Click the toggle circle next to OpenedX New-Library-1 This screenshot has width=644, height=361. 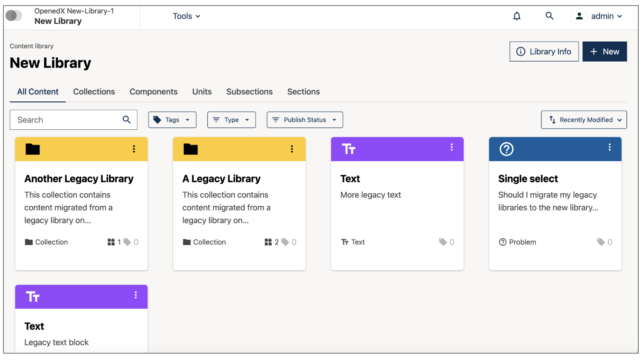coord(14,16)
